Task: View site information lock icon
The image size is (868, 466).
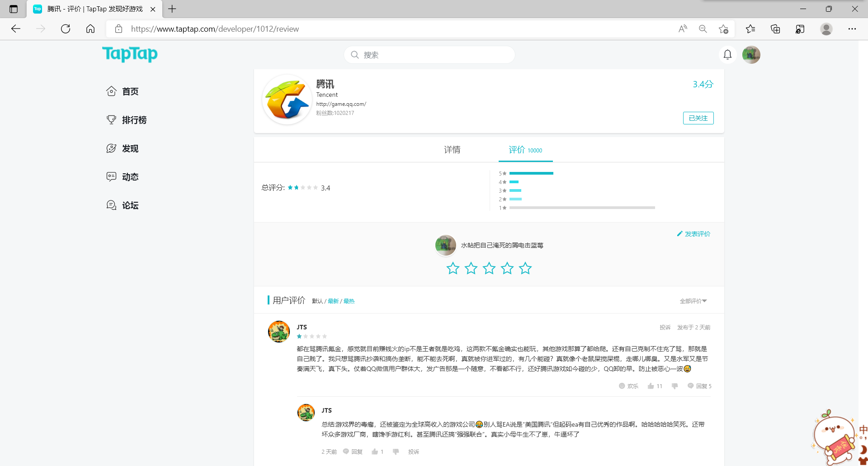Action: [118, 29]
